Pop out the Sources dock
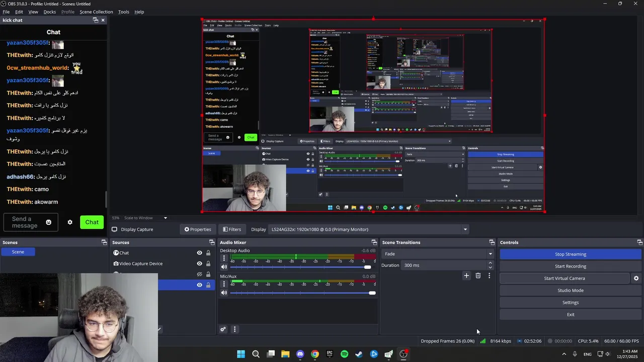 (212, 242)
